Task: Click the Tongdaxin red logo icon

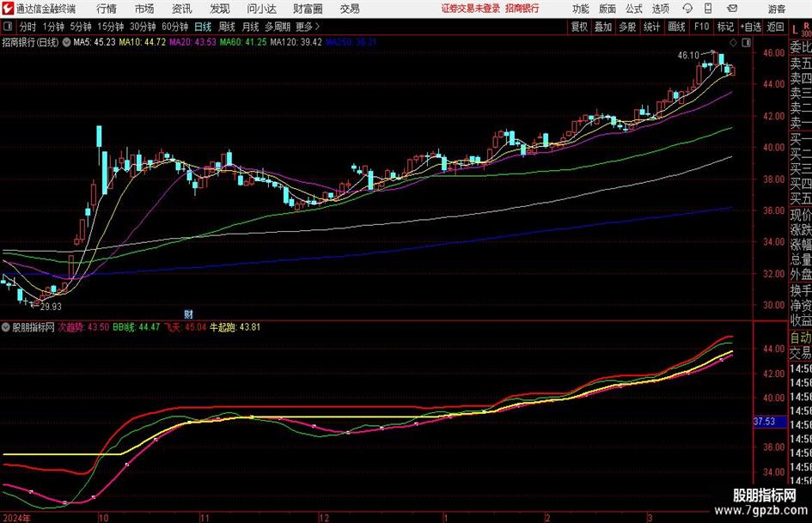Action: click(8, 9)
